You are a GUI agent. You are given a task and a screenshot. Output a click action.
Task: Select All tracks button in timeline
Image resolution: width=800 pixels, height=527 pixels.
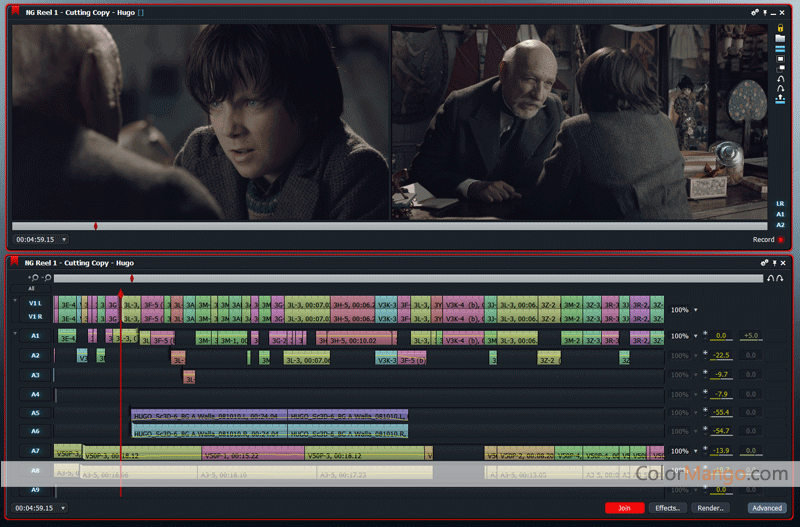(31, 288)
